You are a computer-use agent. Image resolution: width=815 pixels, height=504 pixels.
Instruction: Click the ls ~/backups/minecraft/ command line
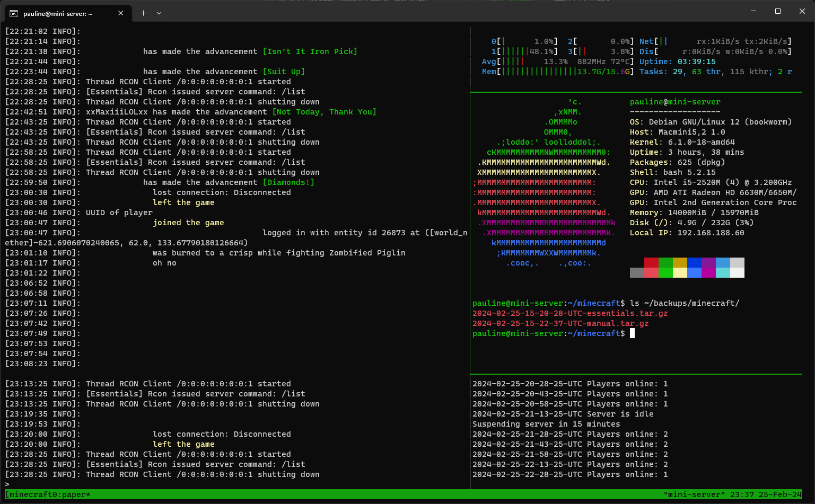pos(685,303)
